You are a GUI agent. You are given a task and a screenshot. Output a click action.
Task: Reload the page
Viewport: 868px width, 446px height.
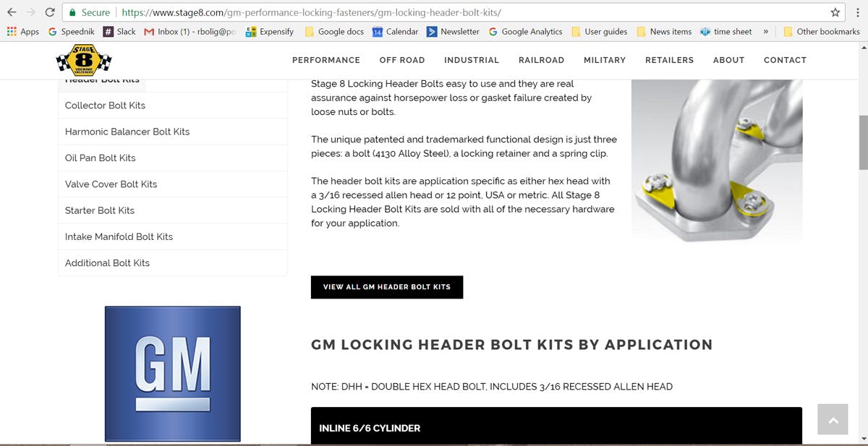click(x=49, y=12)
